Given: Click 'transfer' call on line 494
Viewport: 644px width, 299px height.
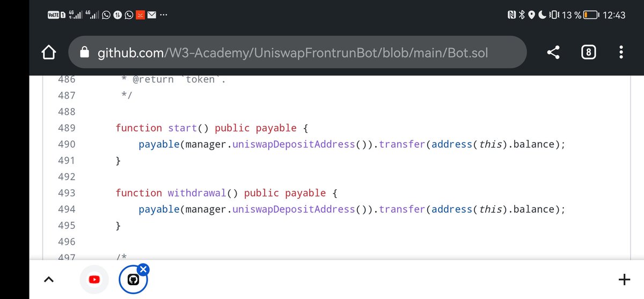Looking at the screenshot, I should [402, 209].
